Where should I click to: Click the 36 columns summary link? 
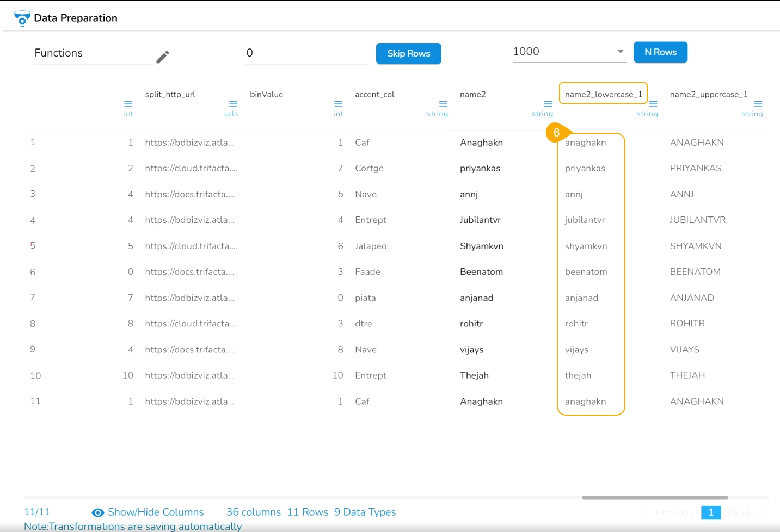coord(254,512)
